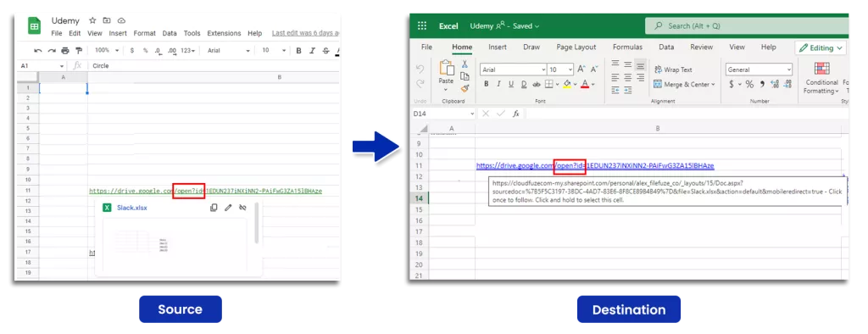The width and height of the screenshot is (868, 334).
Task: Click the print icon in Google Sheets
Action: pyautogui.click(x=64, y=50)
